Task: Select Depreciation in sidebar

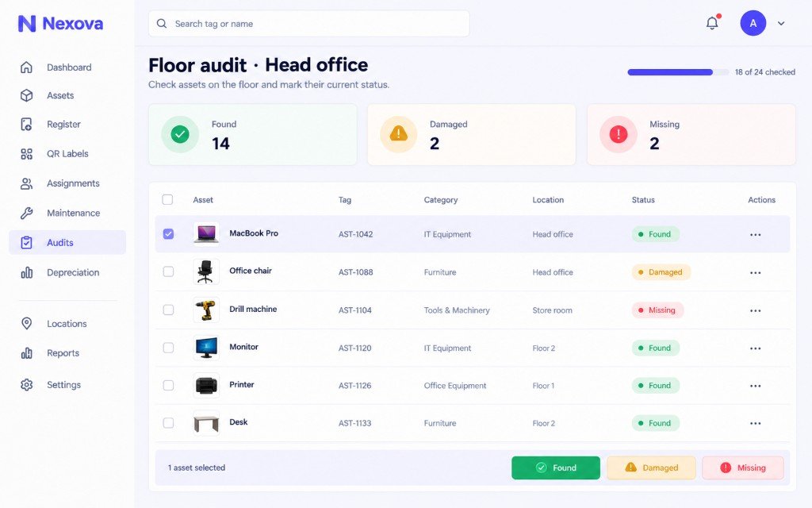Action: pyautogui.click(x=67, y=273)
